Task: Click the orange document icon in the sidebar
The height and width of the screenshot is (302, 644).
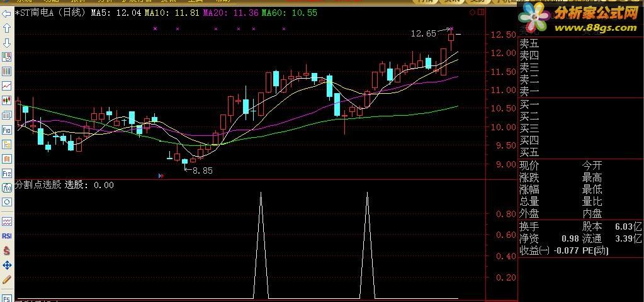Action: click(6, 159)
